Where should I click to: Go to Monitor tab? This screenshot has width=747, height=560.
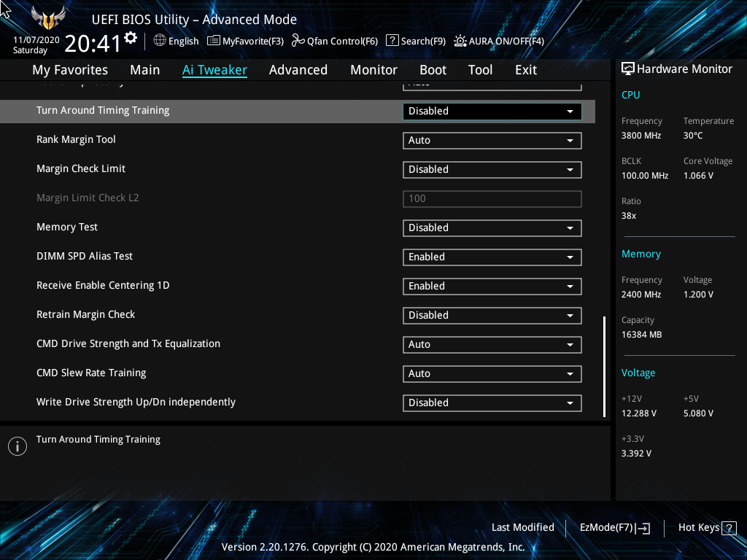374,70
